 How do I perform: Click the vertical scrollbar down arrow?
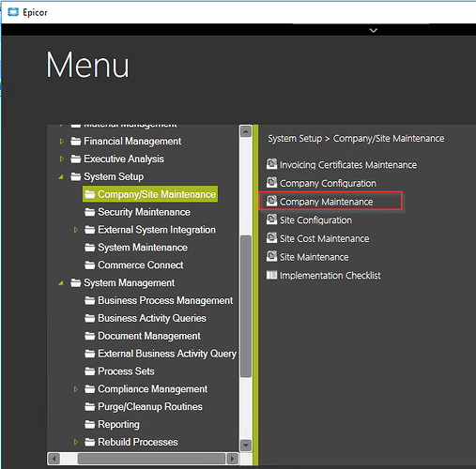tap(246, 445)
